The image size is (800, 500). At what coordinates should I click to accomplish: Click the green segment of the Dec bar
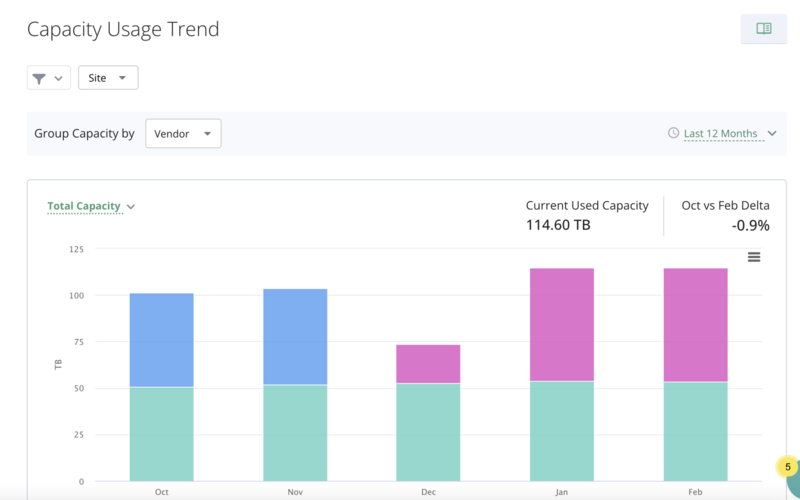[x=429, y=433]
